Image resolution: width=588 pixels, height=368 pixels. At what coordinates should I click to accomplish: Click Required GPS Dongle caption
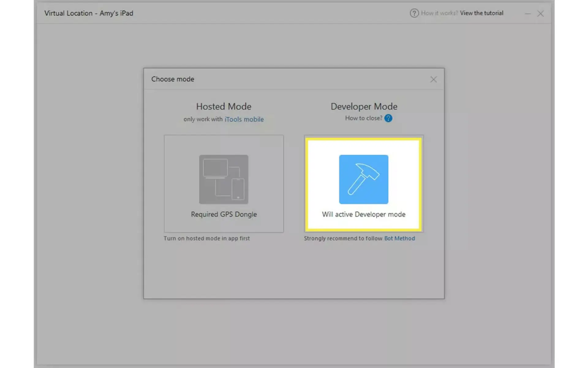click(224, 214)
